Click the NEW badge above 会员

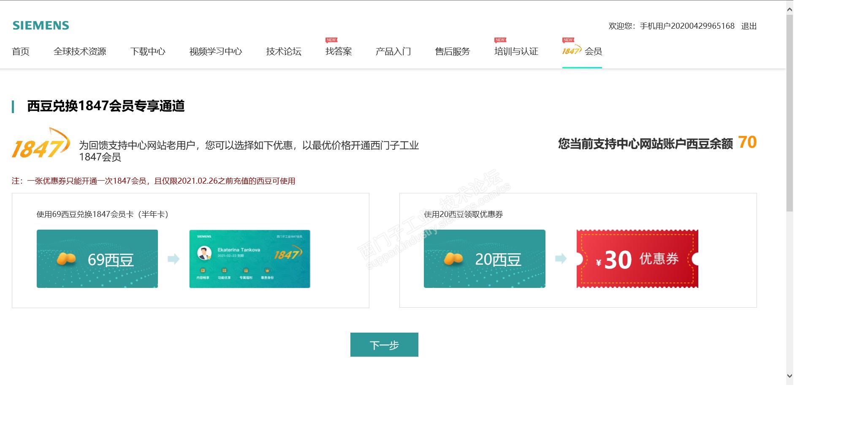(568, 40)
